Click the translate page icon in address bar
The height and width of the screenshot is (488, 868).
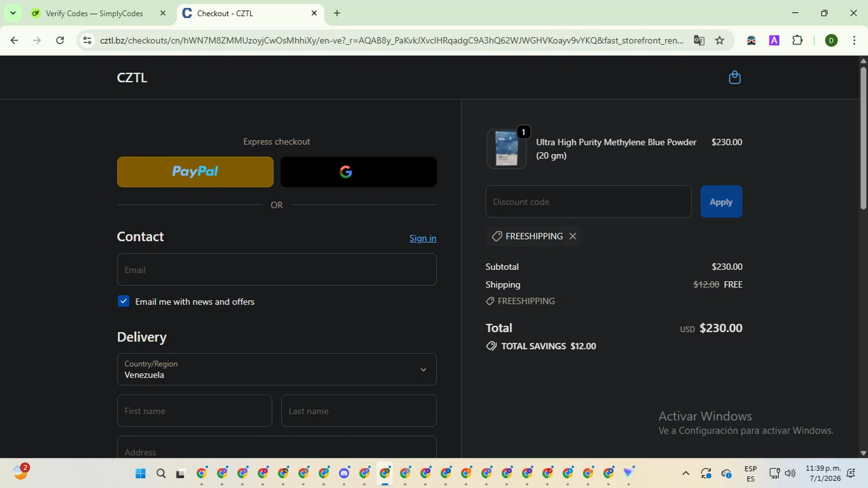tap(699, 41)
